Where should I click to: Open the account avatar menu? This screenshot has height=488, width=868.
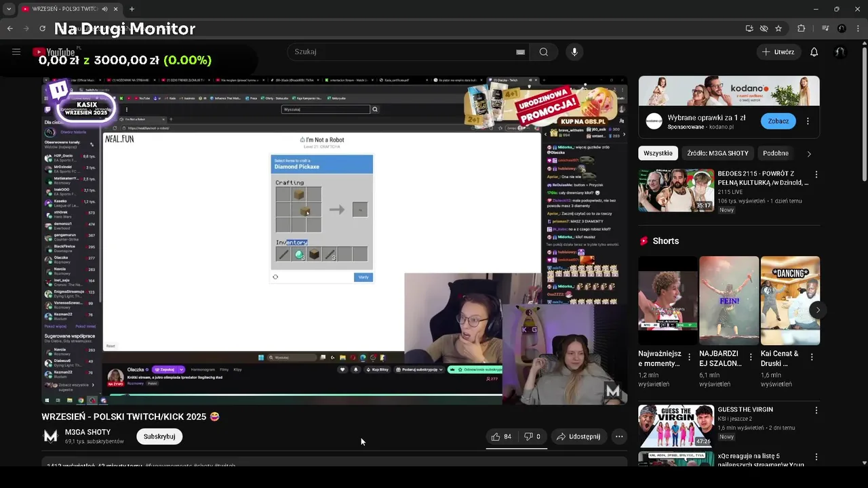coord(840,52)
